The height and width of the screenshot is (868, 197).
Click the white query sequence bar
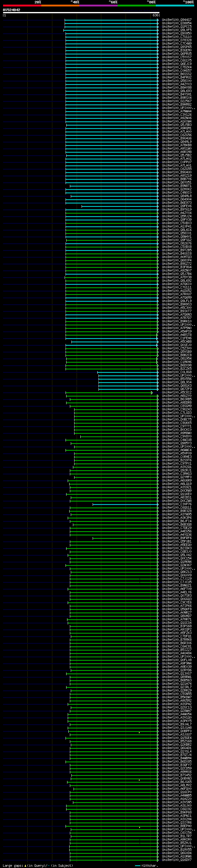[x=81, y=12]
